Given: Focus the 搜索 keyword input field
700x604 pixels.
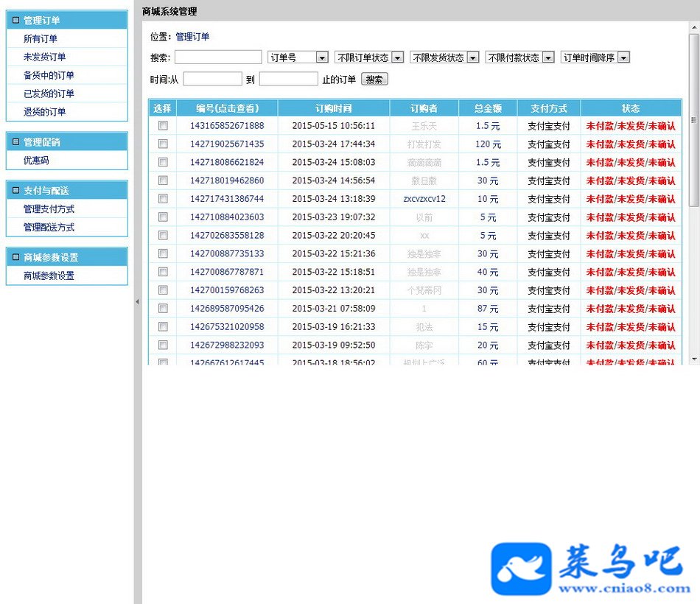Looking at the screenshot, I should (x=218, y=57).
